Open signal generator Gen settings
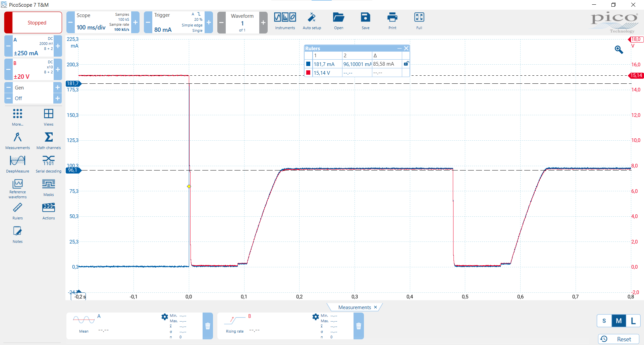This screenshot has width=644, height=345. point(33,88)
